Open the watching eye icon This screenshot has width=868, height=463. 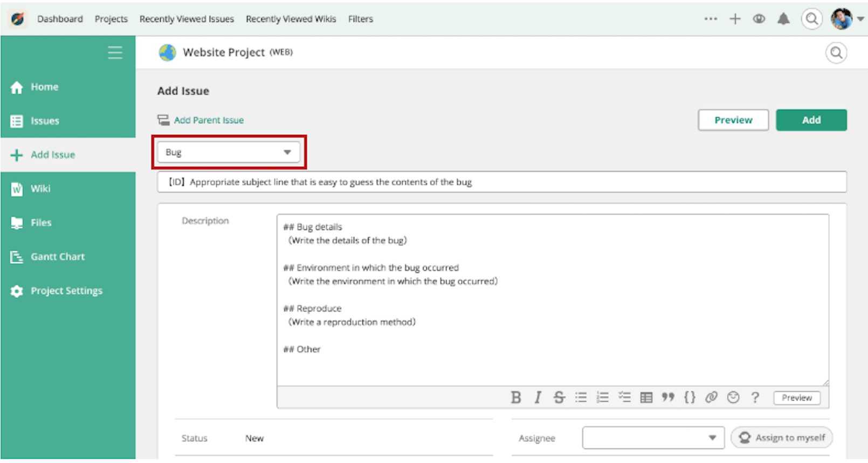coord(759,19)
